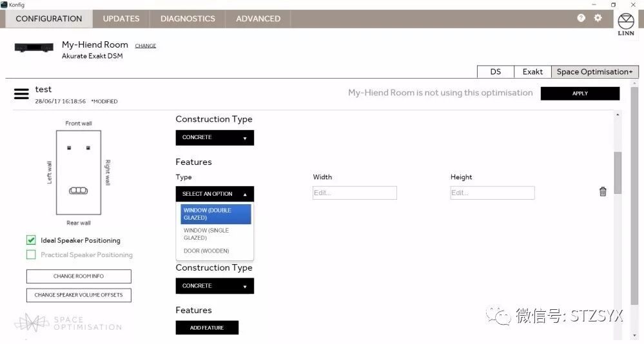Click the Front wall label
The image size is (644, 344).
click(79, 123)
